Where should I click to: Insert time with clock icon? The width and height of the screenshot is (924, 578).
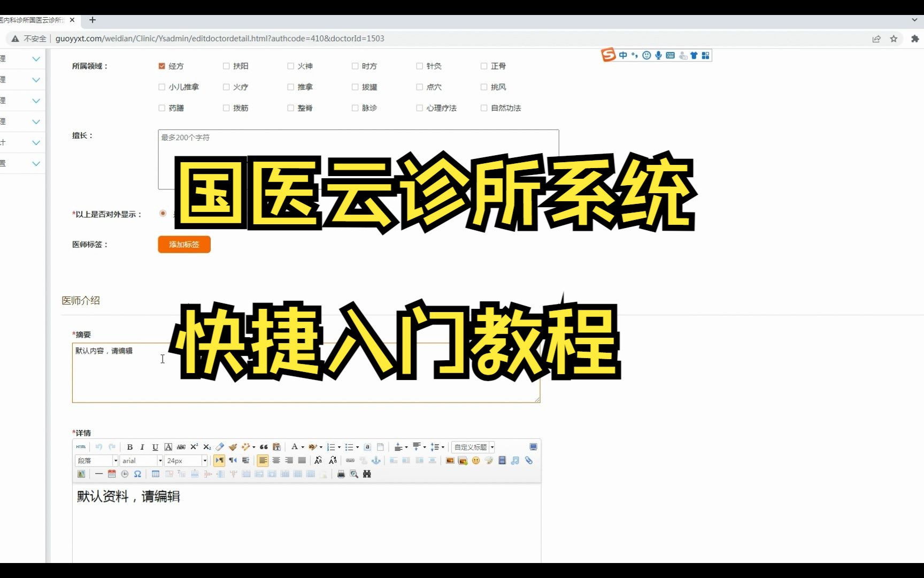(125, 474)
